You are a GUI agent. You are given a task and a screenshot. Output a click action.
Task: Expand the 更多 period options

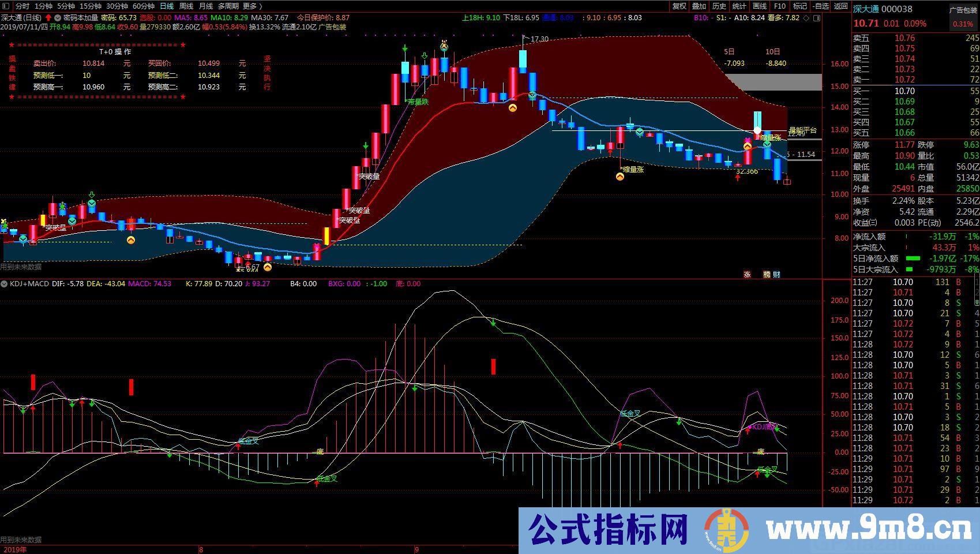point(252,6)
